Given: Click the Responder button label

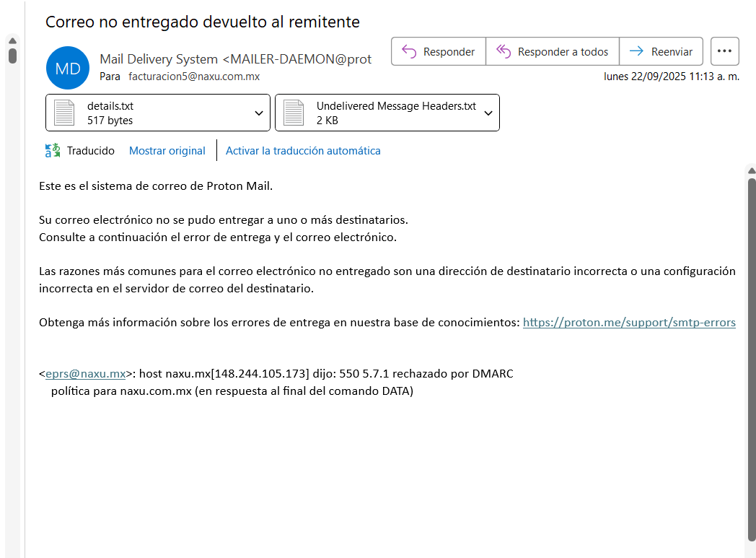Looking at the screenshot, I should 449,52.
